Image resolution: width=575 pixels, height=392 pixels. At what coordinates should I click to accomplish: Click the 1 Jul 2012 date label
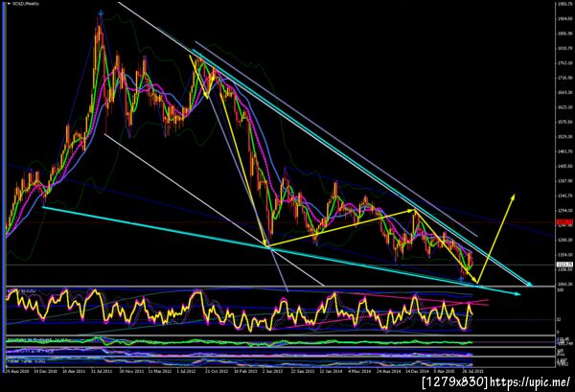click(x=188, y=371)
